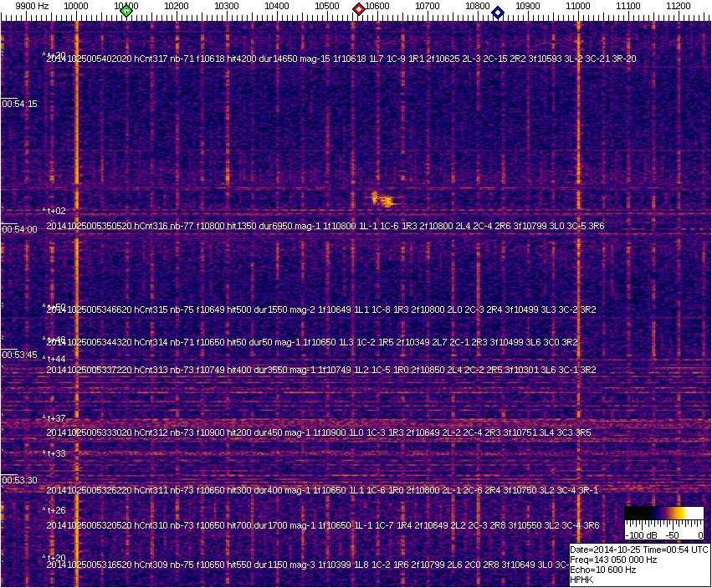Choose the ^t+26 event marker
This screenshot has width=712, height=588.
[54, 510]
